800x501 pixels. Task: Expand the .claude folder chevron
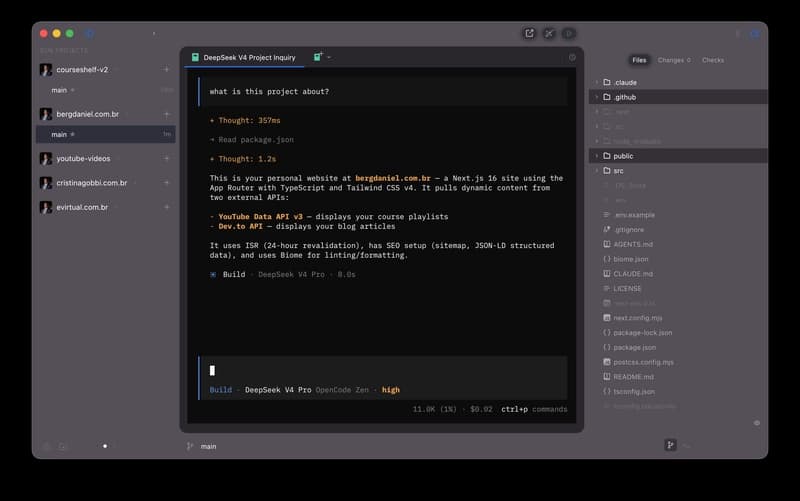(x=596, y=82)
